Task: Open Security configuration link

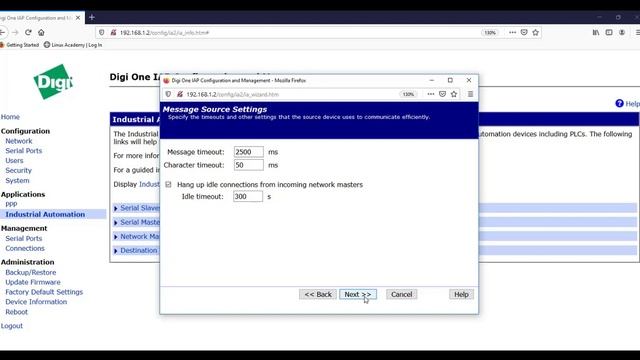Action: 18,170
